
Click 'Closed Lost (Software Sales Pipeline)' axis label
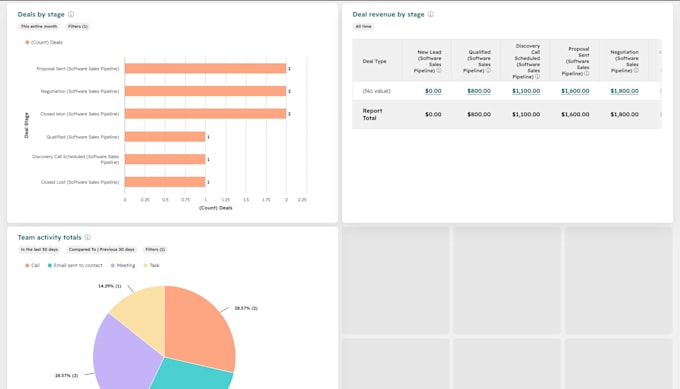click(x=80, y=182)
